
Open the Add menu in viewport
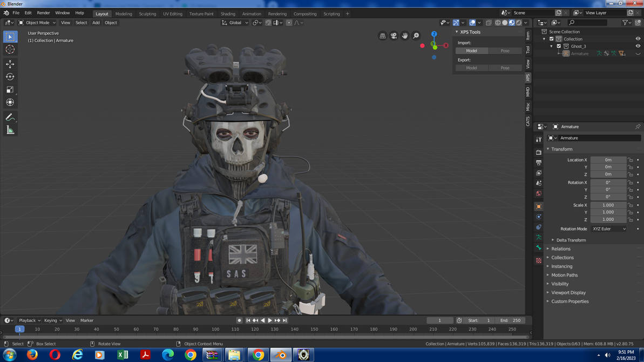96,23
